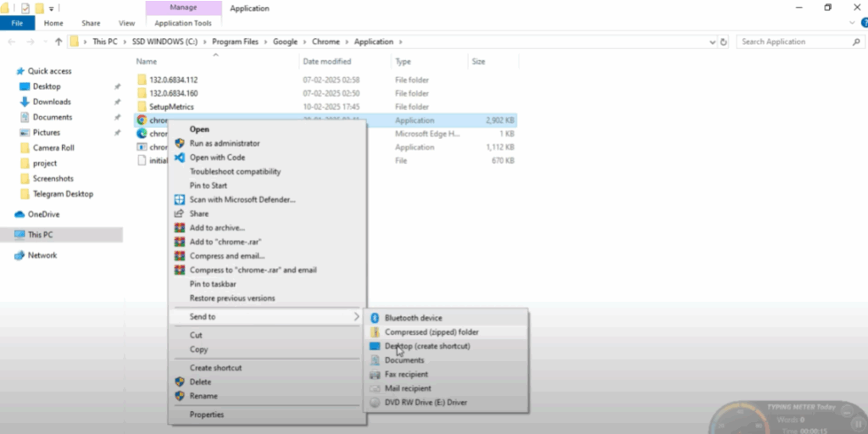Refresh the Application folder view
The height and width of the screenshot is (434, 868).
(x=723, y=42)
